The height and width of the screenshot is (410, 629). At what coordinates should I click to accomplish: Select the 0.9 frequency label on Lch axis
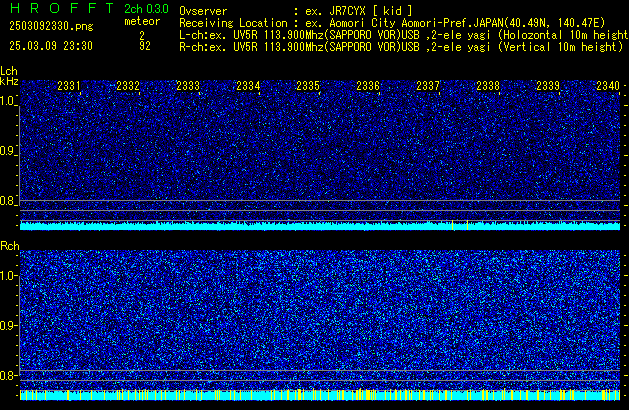(7, 151)
